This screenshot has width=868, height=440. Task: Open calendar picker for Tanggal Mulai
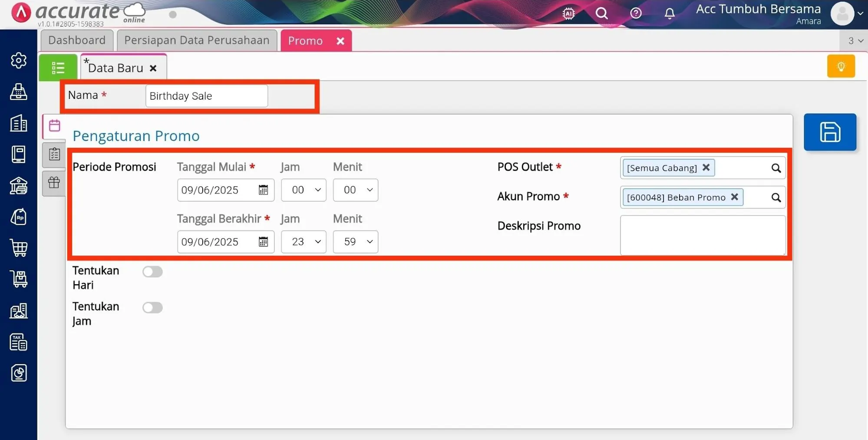[x=263, y=190]
